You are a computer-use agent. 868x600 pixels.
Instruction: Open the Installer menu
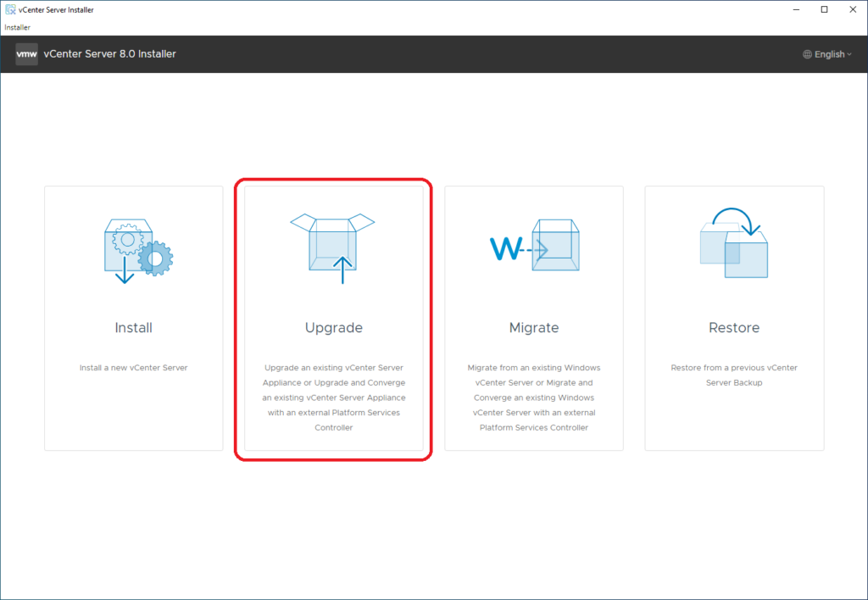[17, 27]
